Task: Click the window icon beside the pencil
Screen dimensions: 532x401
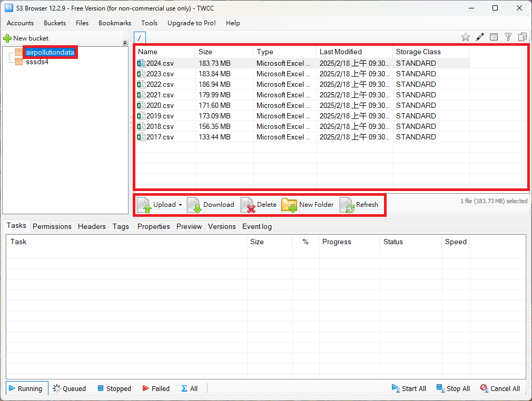Action: coord(494,37)
